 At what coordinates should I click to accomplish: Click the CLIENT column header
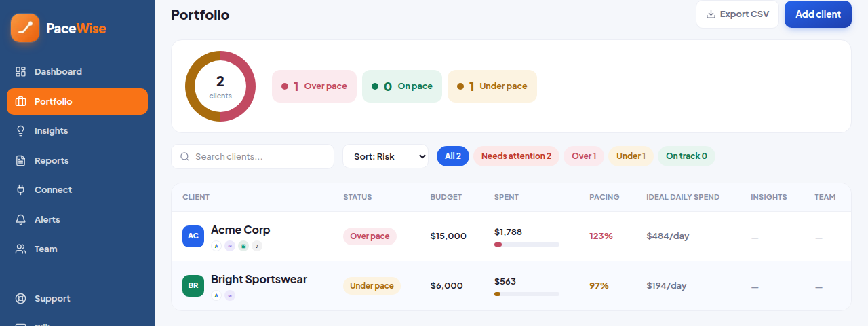196,197
